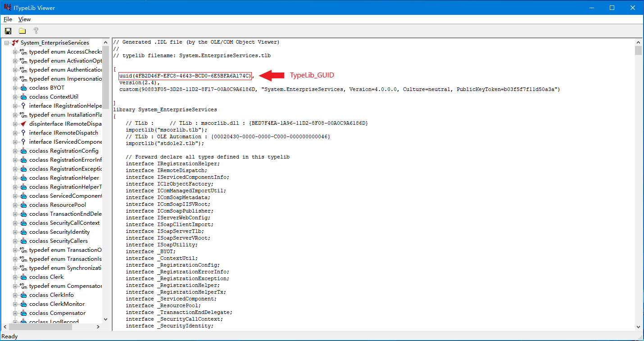This screenshot has height=341, width=644.
Task: Select coclass Clerk tree item
Action: point(46,277)
